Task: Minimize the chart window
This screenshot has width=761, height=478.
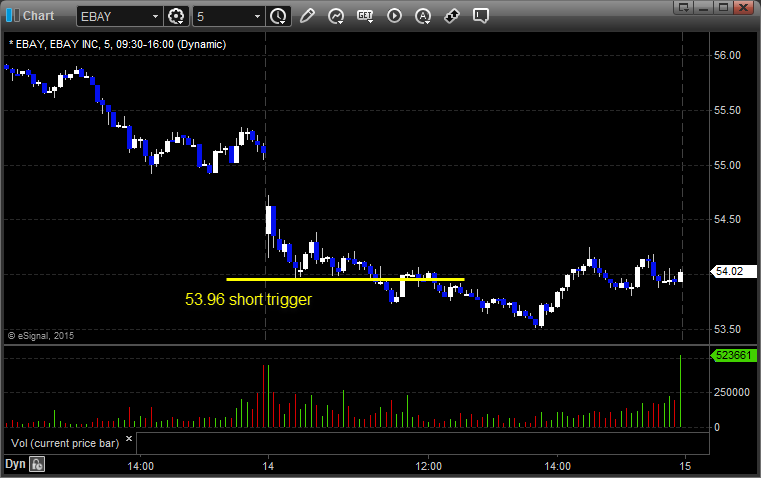Action: tap(704, 7)
